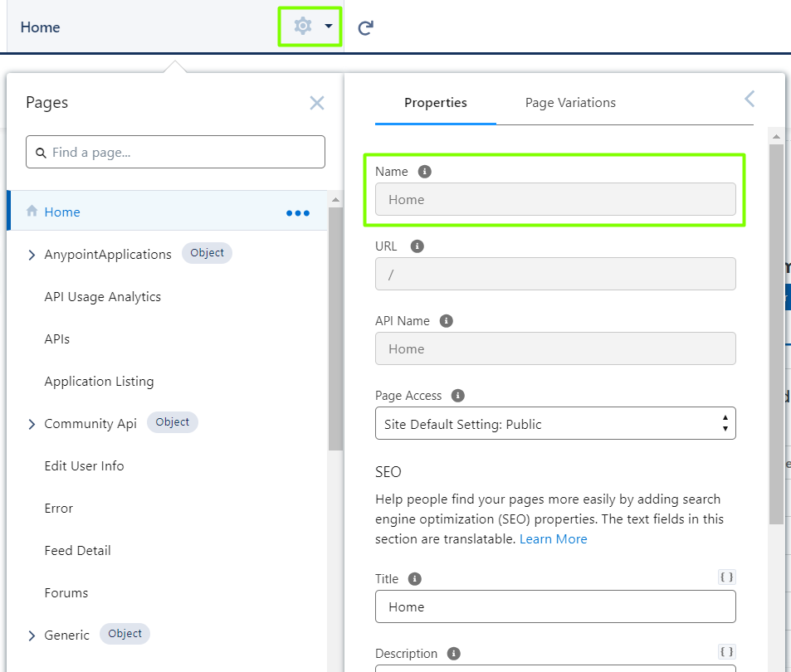The height and width of the screenshot is (672, 791).
Task: Click the info icon next to Name
Action: tap(425, 172)
